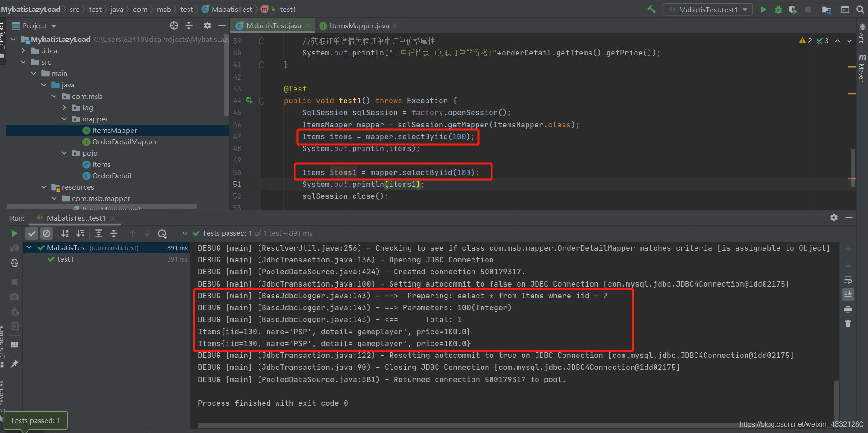Collapse the pojo package
This screenshot has height=433, width=868.
click(64, 153)
